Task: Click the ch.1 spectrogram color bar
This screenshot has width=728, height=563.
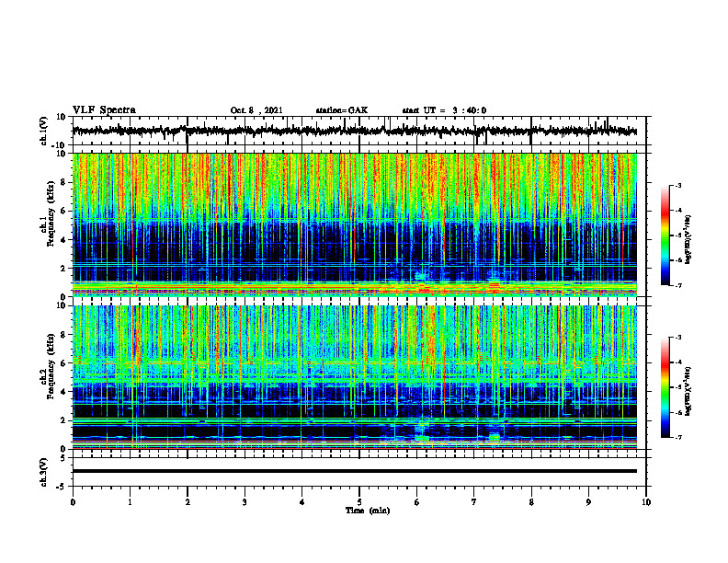Action: 665,236
